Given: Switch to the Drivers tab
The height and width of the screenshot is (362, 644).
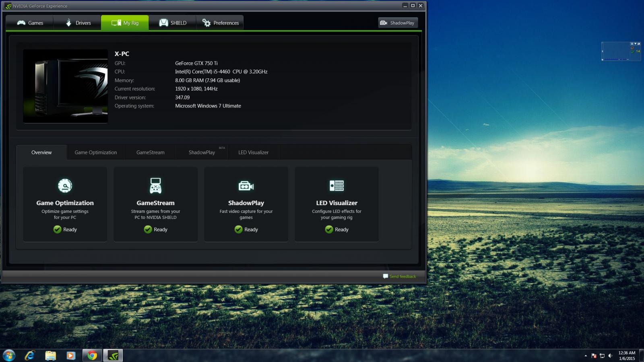Looking at the screenshot, I should 77,23.
